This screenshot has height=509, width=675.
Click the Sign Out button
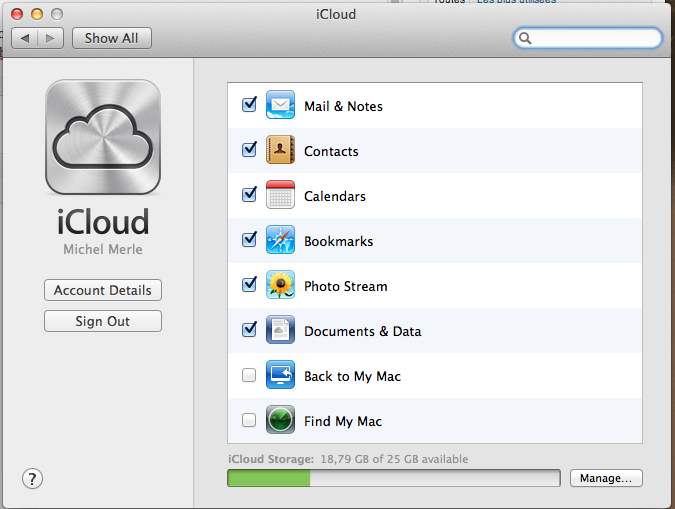(103, 321)
